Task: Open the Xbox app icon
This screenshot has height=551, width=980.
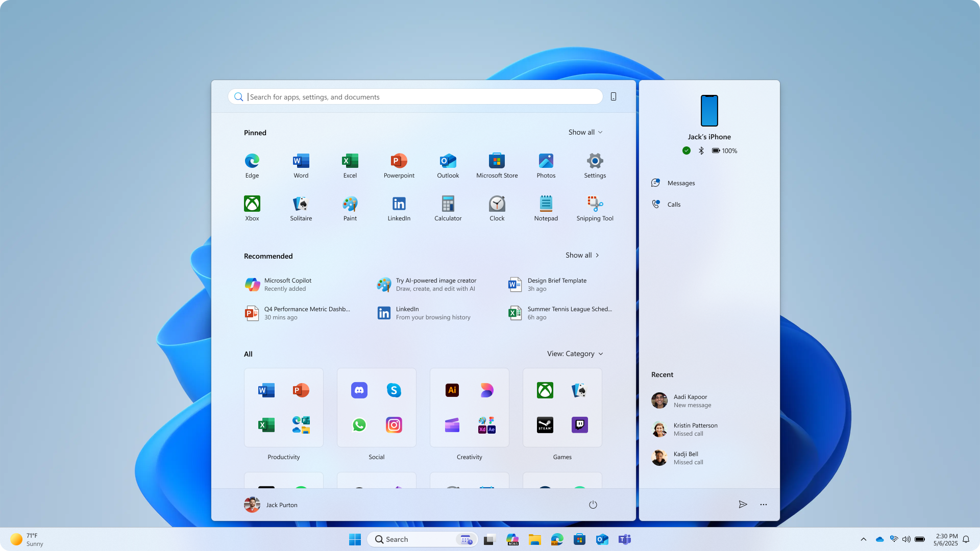Action: 252,208
